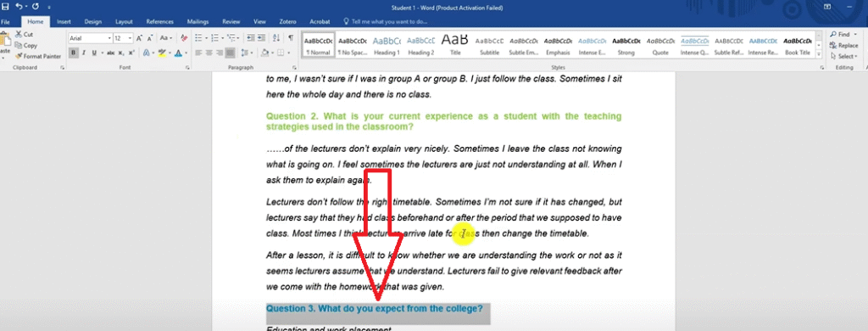Increase paragraph indent
This screenshot has width=868, height=331.
261,38
